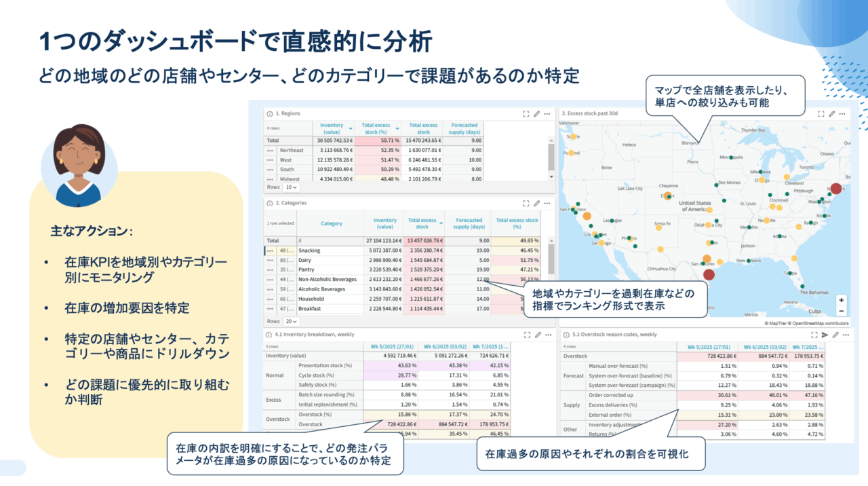Open the info icon for Inventory breakdown widget
Viewport: 868px width, 486px height.
(x=270, y=335)
